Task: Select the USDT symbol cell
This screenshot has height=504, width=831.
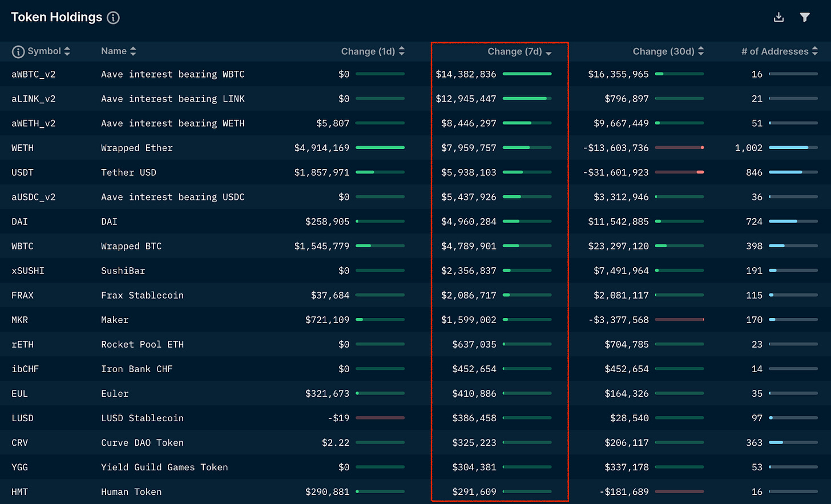Action: click(x=22, y=172)
